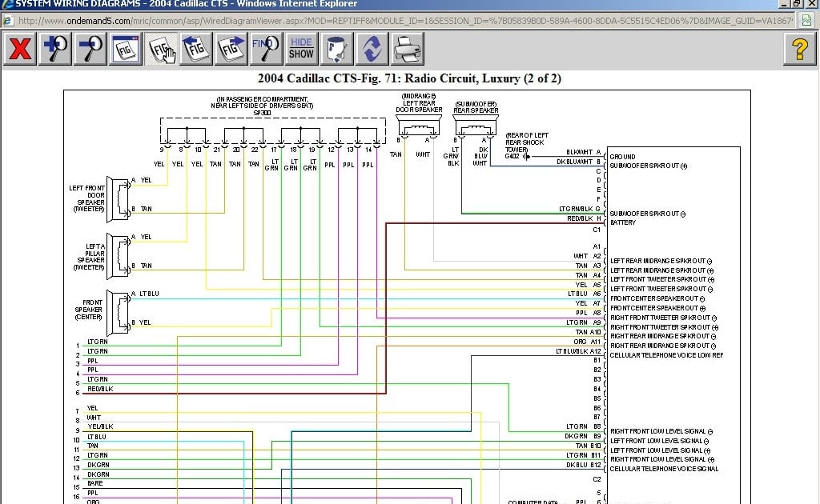Viewport: 820px width, 504px height.
Task: Click the 'C1' connector label
Action: (x=597, y=230)
